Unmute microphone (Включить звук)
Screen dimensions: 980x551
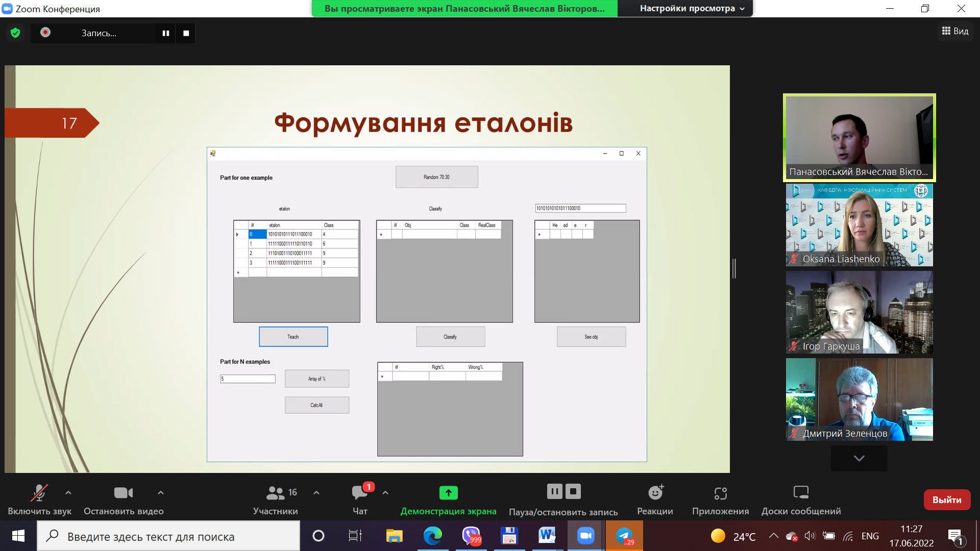[x=39, y=499]
